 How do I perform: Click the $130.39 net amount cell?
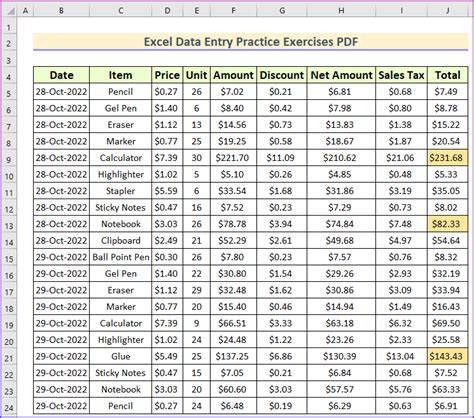(341, 356)
